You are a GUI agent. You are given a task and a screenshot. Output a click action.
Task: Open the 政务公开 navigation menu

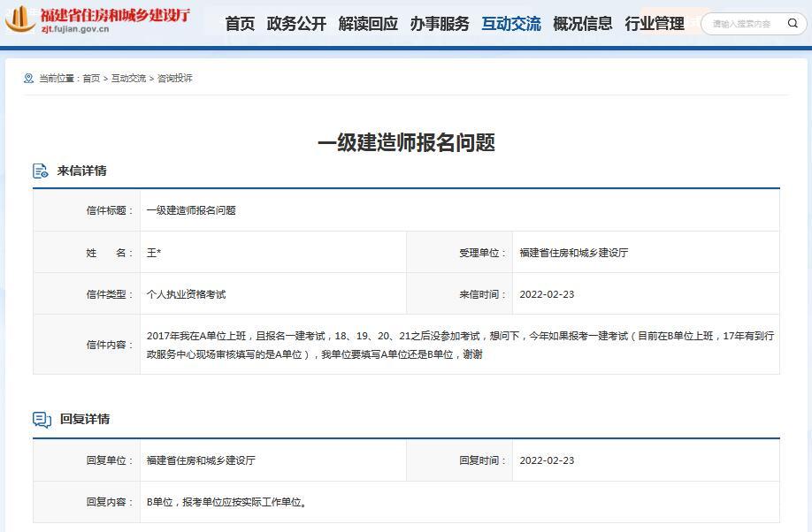pyautogui.click(x=296, y=23)
